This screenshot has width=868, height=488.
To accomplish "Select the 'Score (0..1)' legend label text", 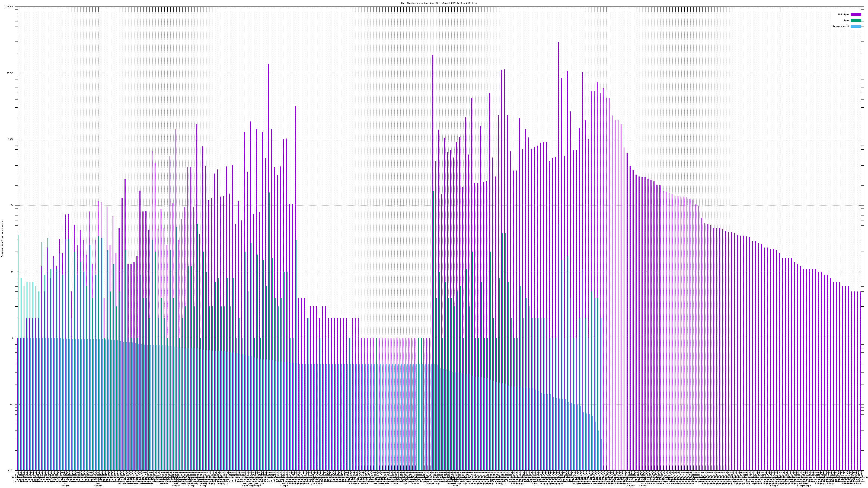I will [x=841, y=26].
